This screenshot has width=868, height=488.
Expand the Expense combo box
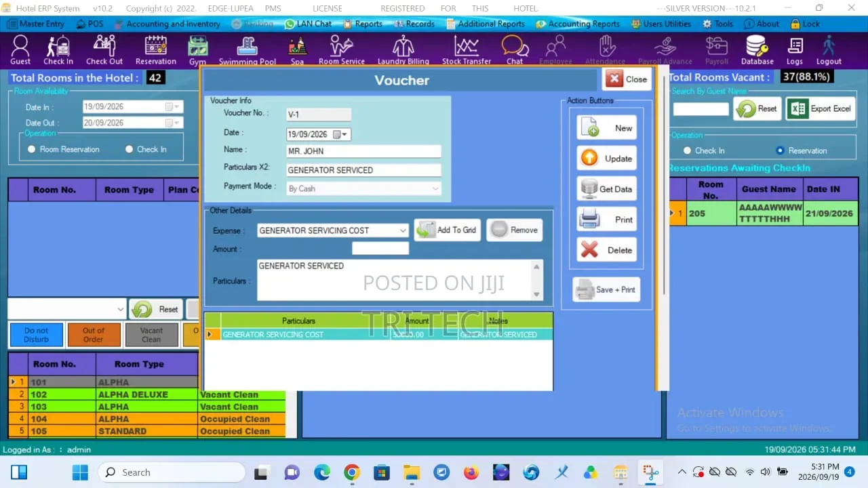403,230
